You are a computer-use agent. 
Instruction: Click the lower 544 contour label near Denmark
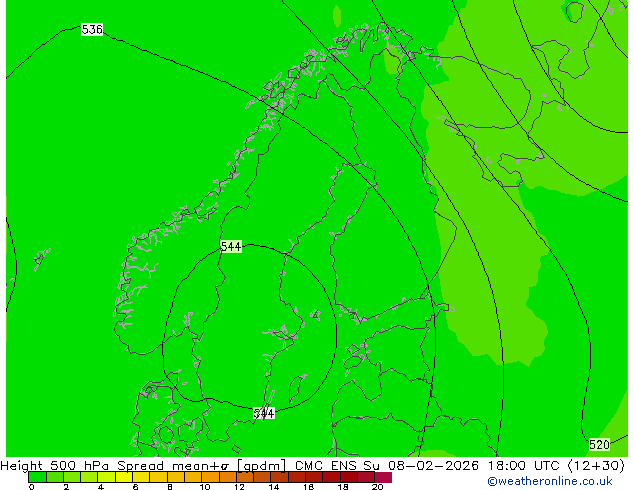[x=264, y=413]
